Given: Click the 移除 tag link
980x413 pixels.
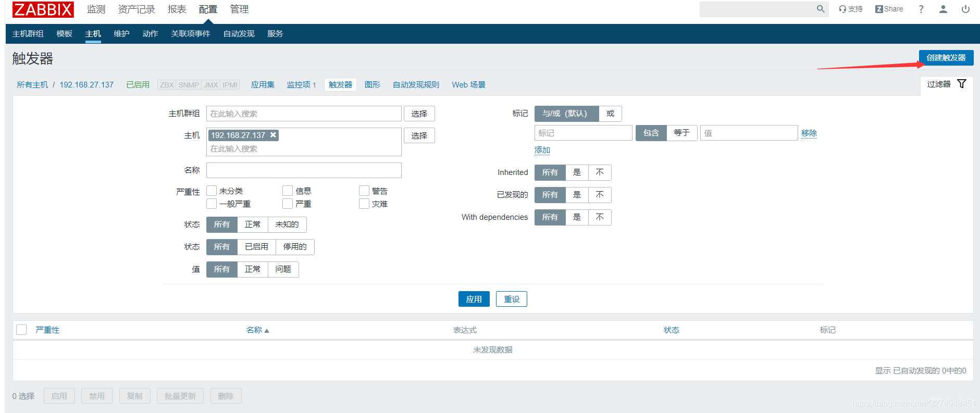Looking at the screenshot, I should [809, 133].
